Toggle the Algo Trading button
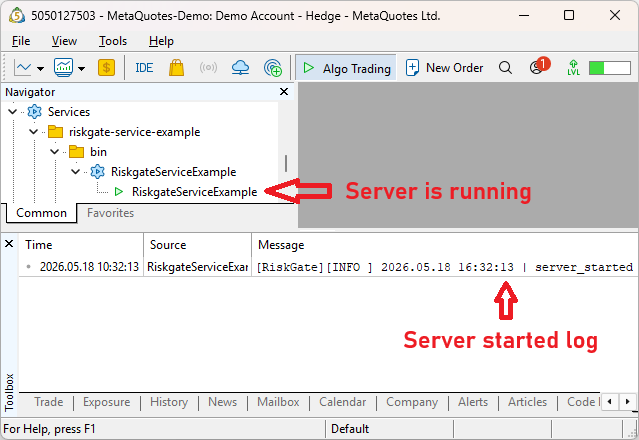 coord(346,68)
